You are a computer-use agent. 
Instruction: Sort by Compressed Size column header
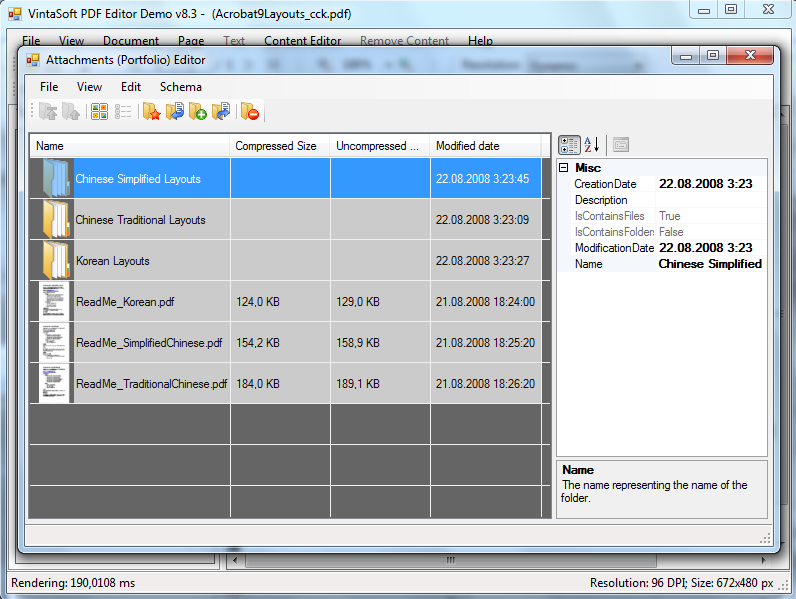pyautogui.click(x=280, y=146)
